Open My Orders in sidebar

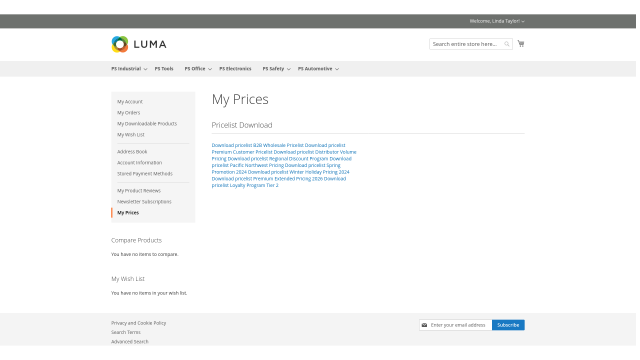click(129, 113)
